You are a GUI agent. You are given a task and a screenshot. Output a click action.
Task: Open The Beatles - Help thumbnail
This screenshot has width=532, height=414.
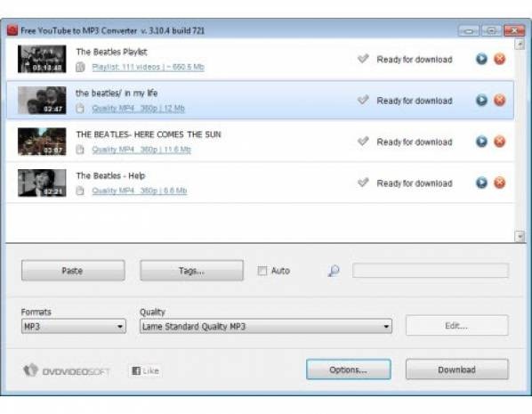(x=42, y=183)
